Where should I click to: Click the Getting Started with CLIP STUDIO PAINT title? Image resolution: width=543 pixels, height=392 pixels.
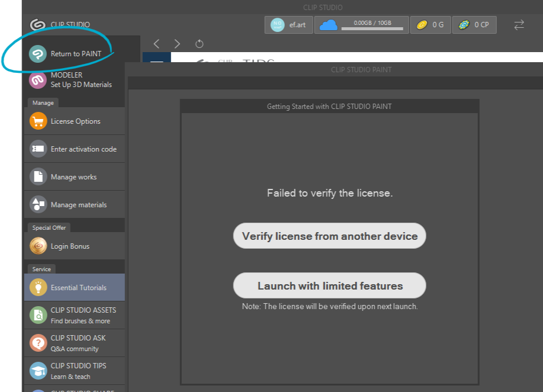(x=329, y=107)
